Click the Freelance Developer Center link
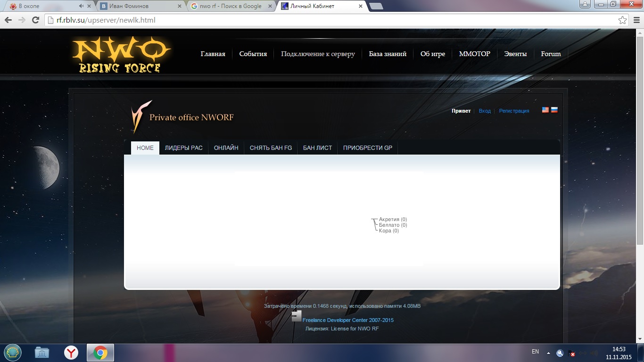This screenshot has width=644, height=362. pos(348,320)
